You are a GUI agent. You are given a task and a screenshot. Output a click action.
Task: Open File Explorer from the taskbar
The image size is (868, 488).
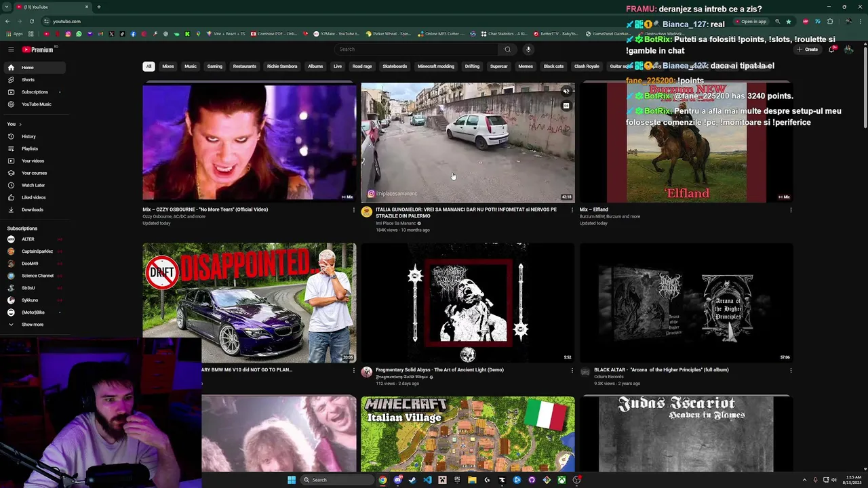pyautogui.click(x=472, y=480)
